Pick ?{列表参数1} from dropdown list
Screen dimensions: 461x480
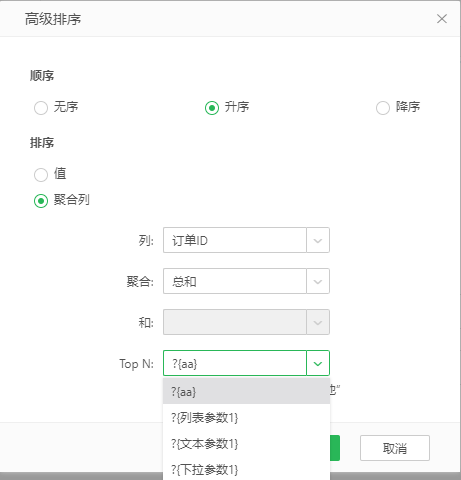pos(246,417)
